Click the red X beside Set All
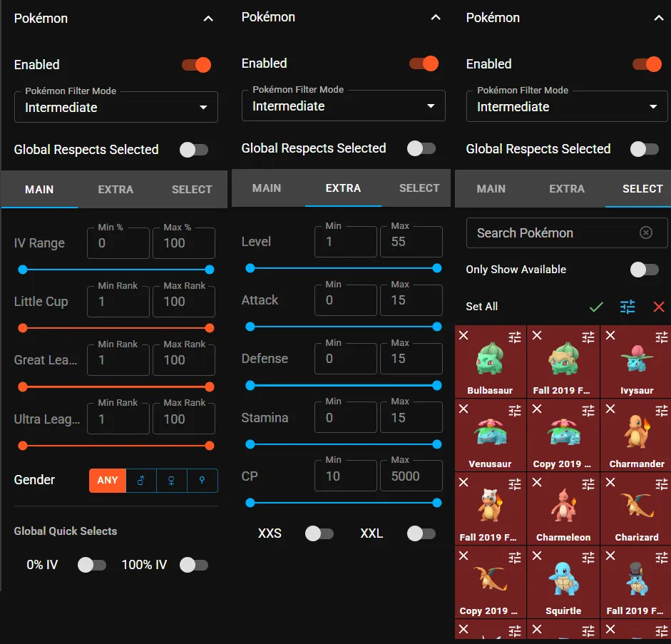The height and width of the screenshot is (644, 671). [x=659, y=307]
